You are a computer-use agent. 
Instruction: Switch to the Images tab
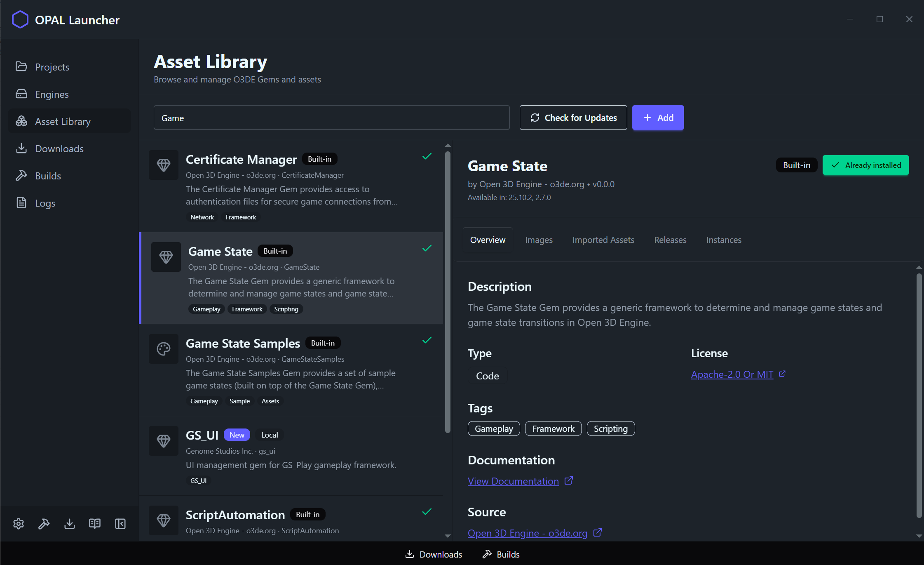539,240
